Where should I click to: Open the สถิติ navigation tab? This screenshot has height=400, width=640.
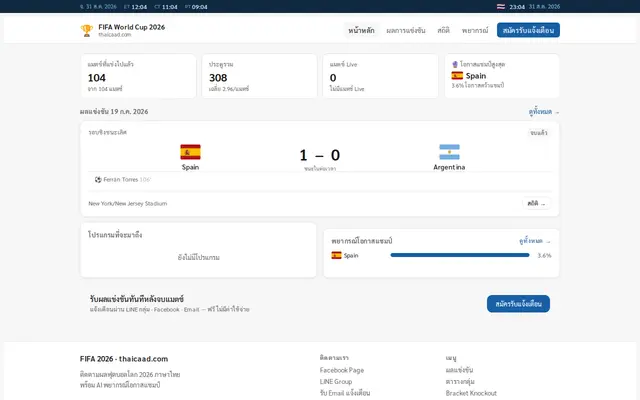click(443, 30)
